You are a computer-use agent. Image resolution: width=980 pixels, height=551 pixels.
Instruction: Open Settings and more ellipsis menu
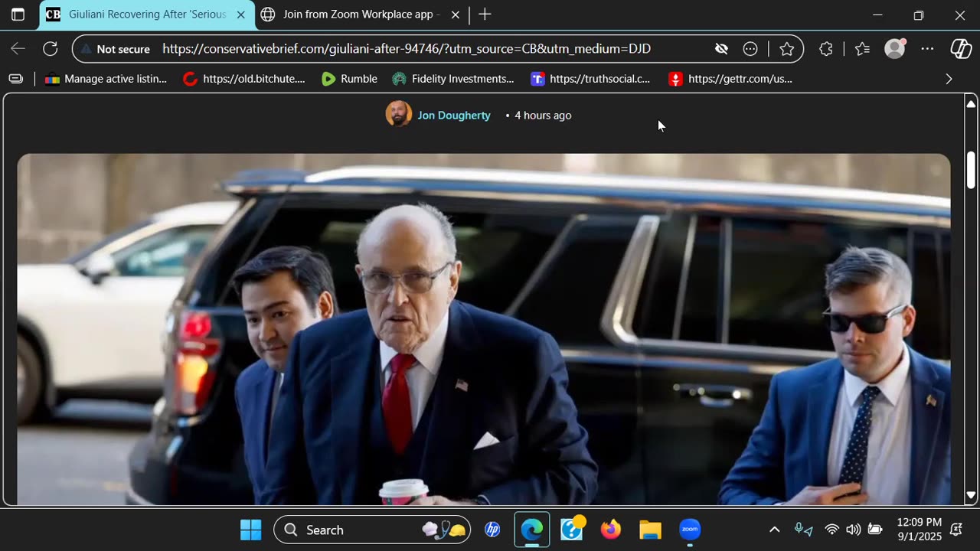coord(927,49)
